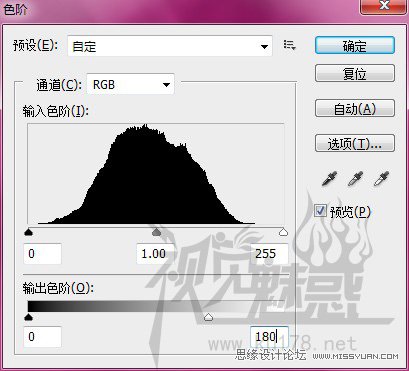409x371 pixels.
Task: Click the input highlight field showing 255
Action: click(x=269, y=254)
